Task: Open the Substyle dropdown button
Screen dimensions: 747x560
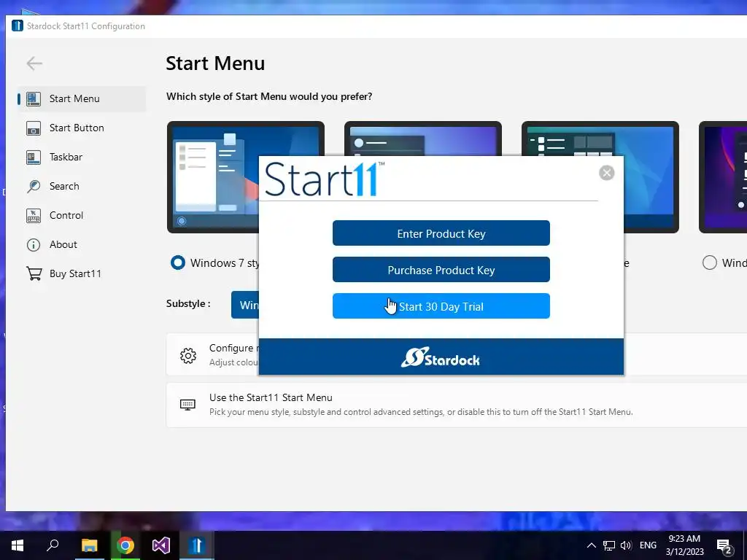Action: point(245,305)
